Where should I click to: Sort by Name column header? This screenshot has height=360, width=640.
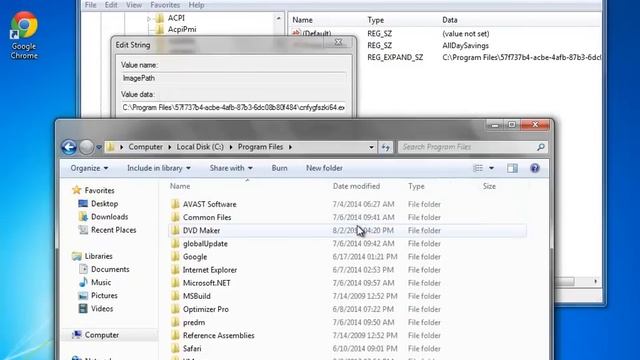[x=180, y=186]
